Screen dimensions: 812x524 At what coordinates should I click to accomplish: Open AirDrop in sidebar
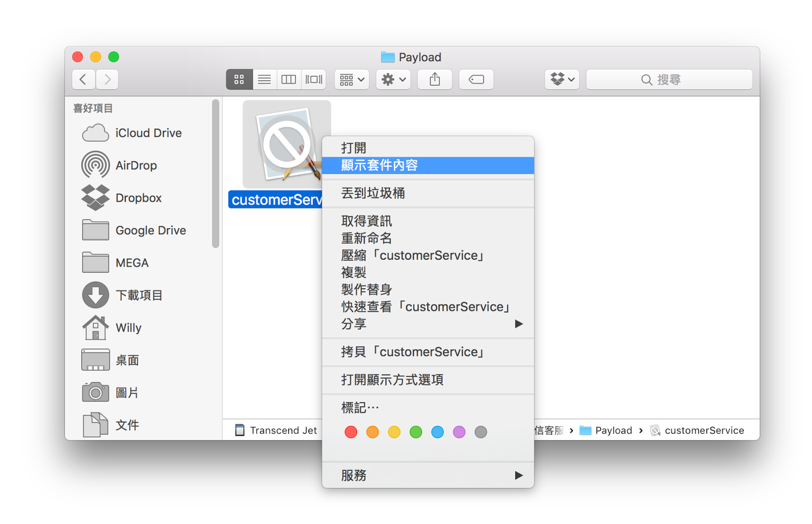click(119, 165)
